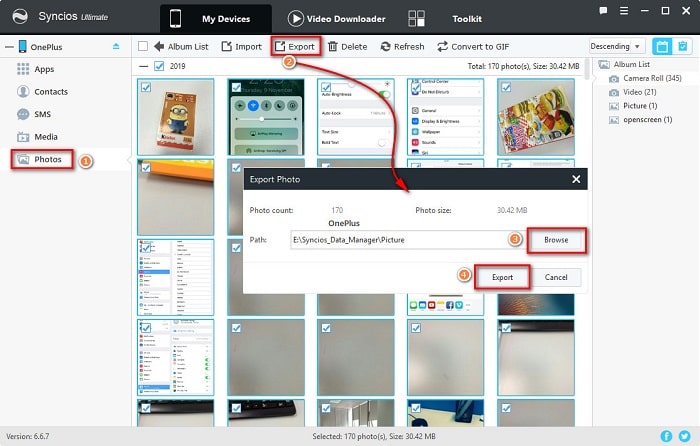The image size is (700, 446).
Task: Toggle the select-all checkbox in toolbar
Action: point(143,46)
